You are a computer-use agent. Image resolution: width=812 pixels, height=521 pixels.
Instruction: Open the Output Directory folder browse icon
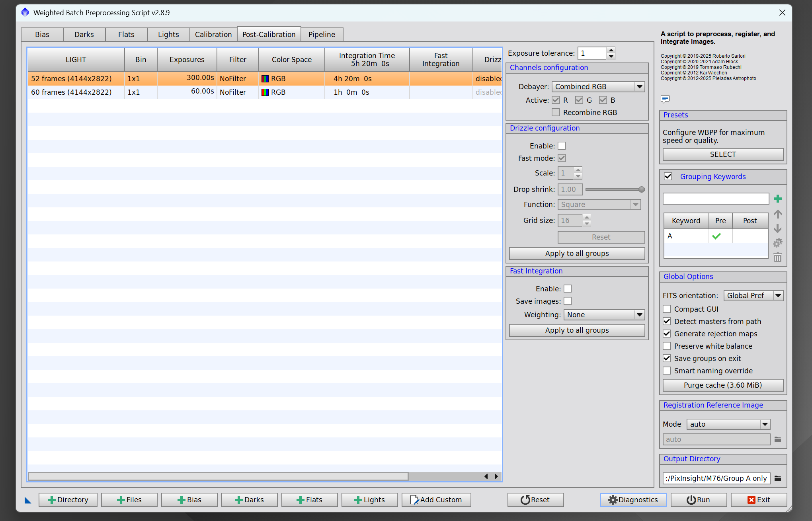coord(777,478)
